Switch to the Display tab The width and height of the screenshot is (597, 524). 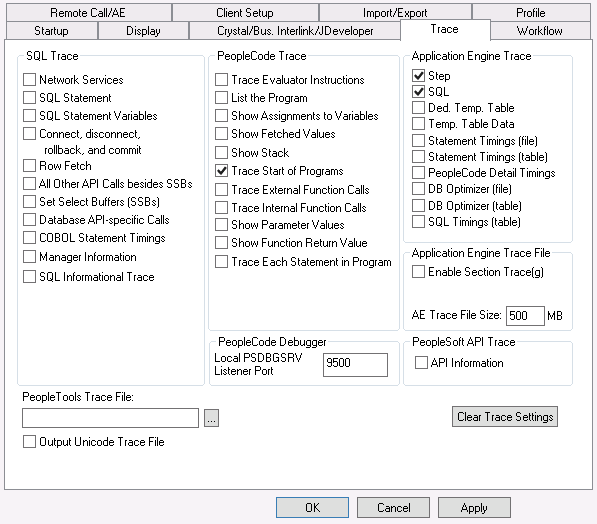[143, 30]
